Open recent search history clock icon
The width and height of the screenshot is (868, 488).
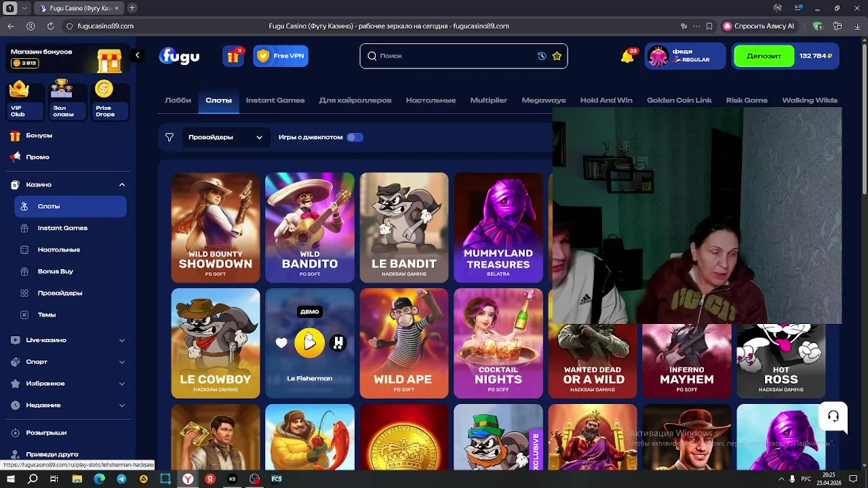(x=542, y=56)
